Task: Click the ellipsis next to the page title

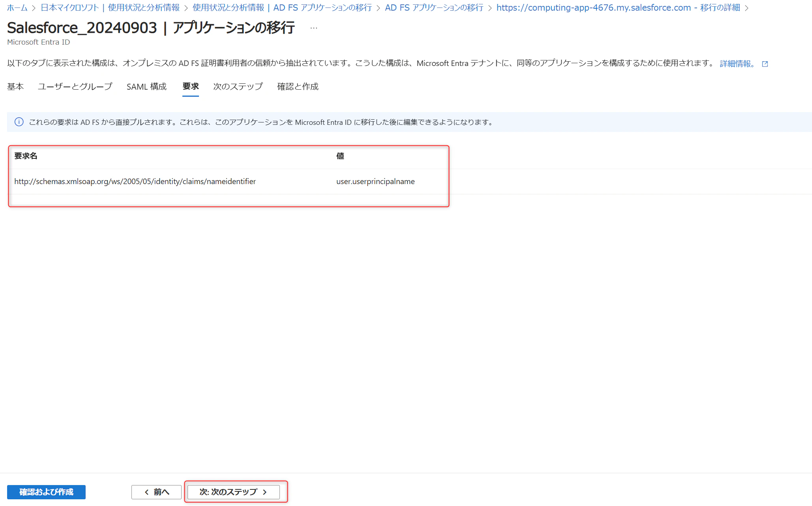Action: (313, 27)
